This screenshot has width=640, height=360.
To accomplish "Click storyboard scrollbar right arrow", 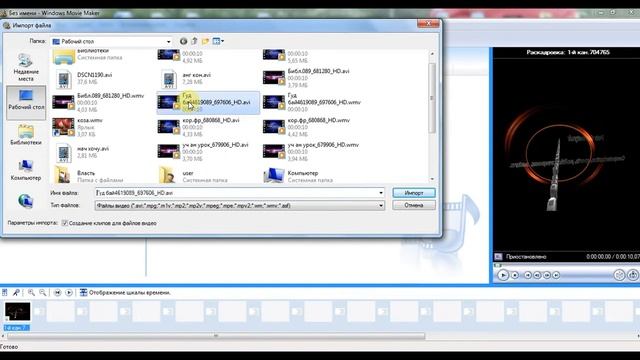I will tap(638, 336).
